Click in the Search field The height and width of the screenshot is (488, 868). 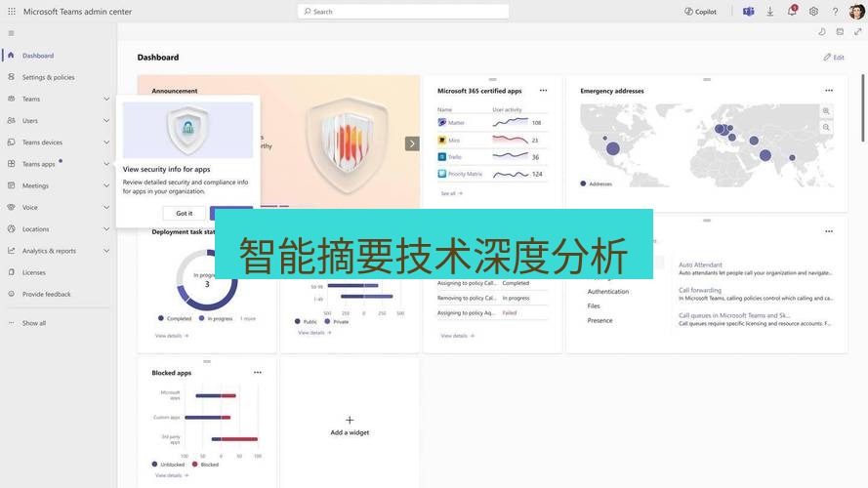[403, 11]
